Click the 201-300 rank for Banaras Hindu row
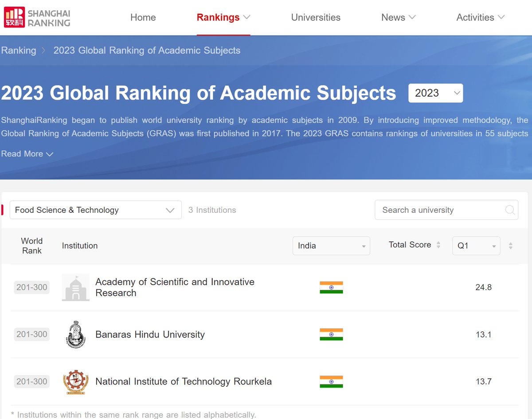Viewport: 532px width, 419px height. click(x=32, y=334)
